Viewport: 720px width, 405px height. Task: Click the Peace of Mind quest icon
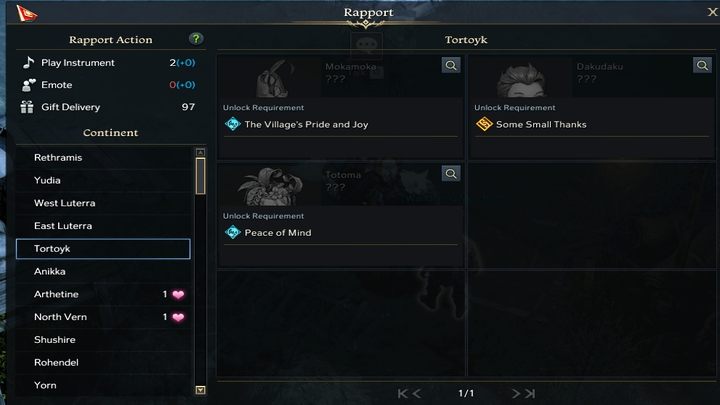[x=233, y=233]
